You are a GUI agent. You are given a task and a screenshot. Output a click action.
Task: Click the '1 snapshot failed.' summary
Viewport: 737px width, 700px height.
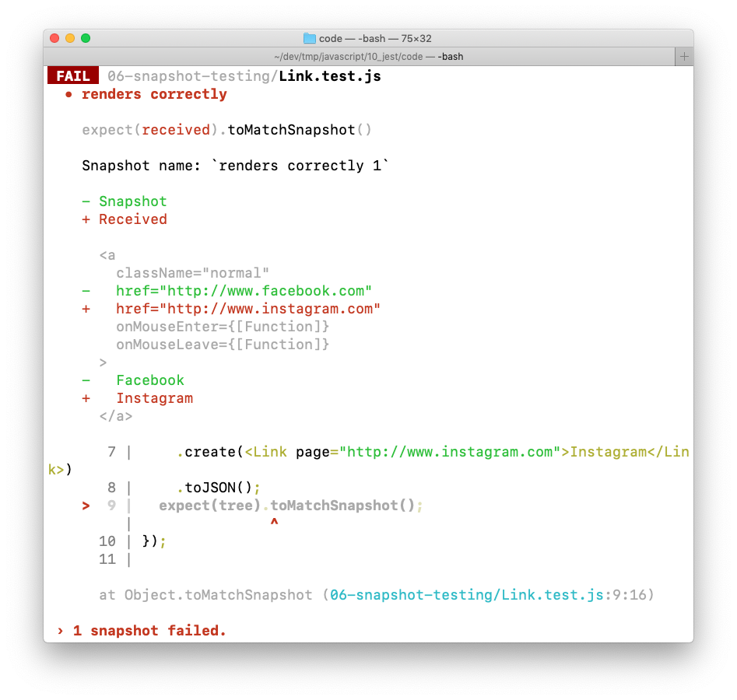[149, 631]
